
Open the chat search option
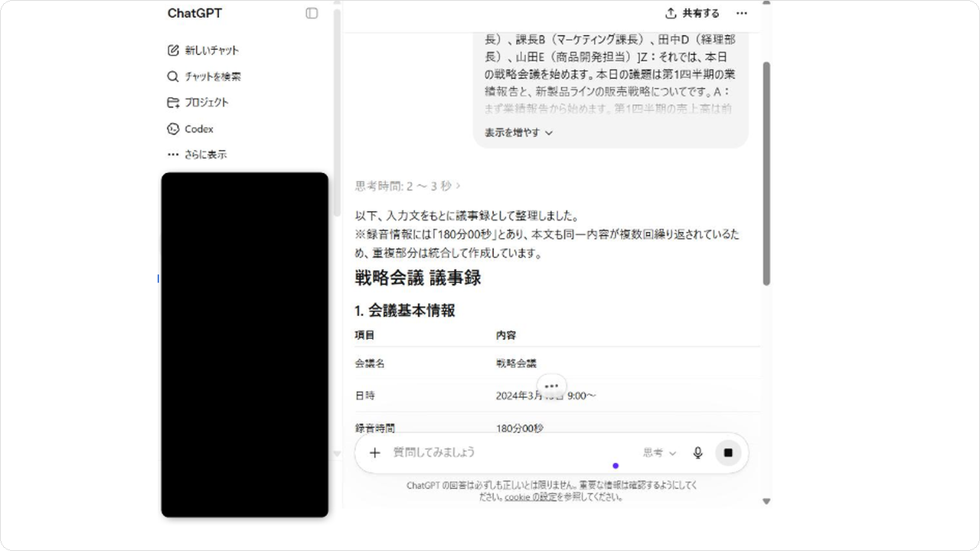coord(204,77)
